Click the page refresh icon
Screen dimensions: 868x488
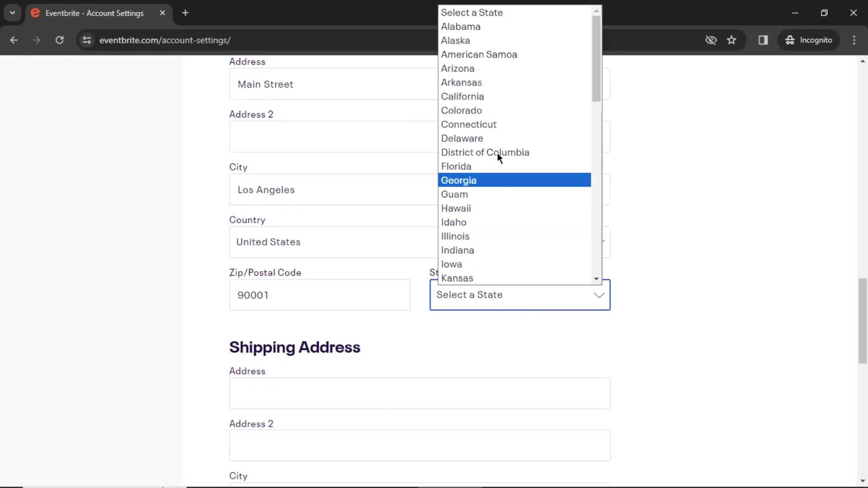[59, 40]
